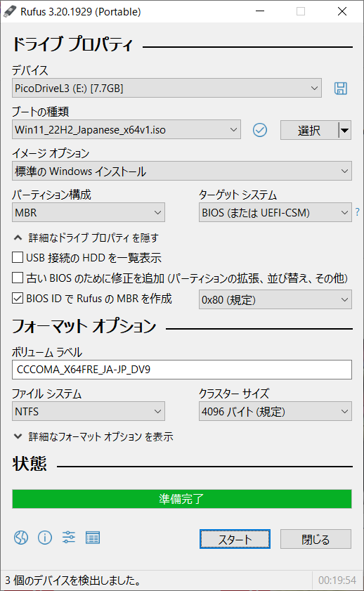Enable USB 接続の HDD を一覧表示 checkbox

18,257
